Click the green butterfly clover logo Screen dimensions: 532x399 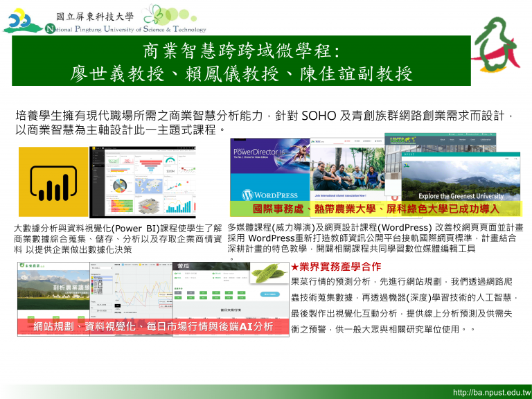168,15
